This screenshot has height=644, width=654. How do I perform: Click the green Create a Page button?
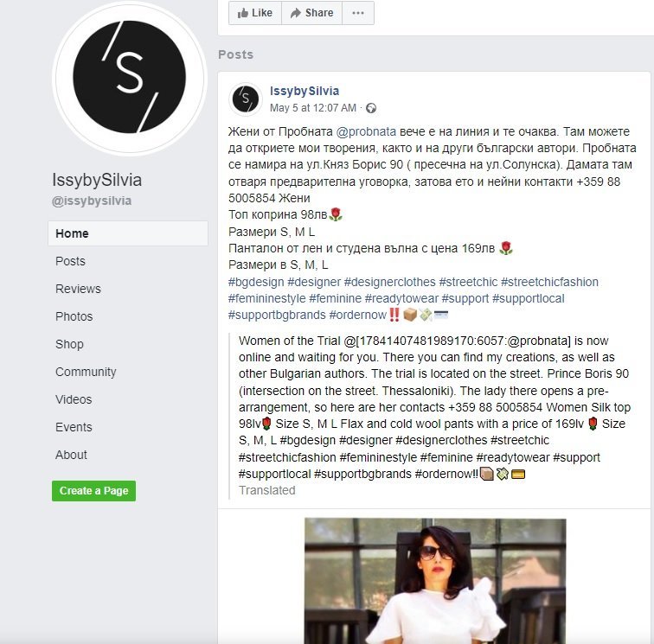[x=93, y=491]
